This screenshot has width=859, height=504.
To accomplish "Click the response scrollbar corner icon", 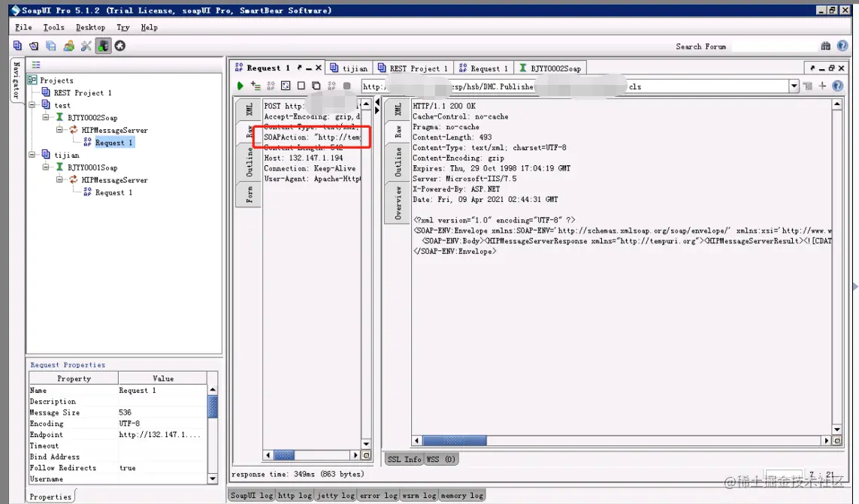I will (x=837, y=440).
